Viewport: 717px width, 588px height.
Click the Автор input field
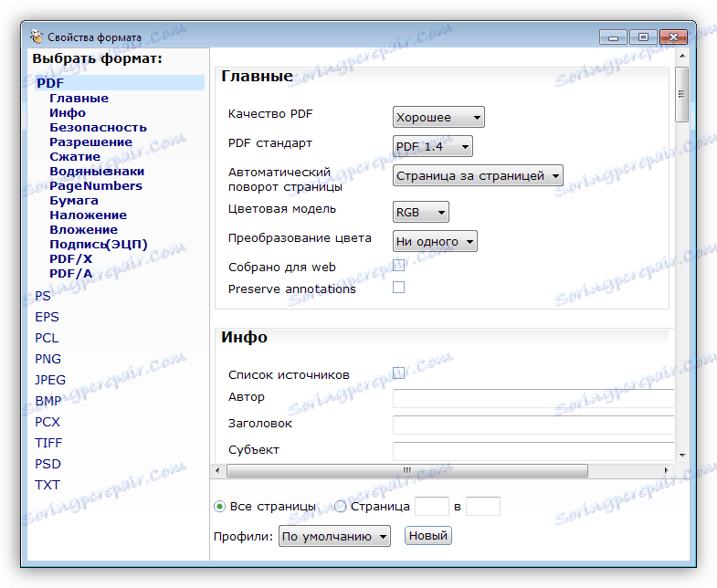click(x=533, y=399)
